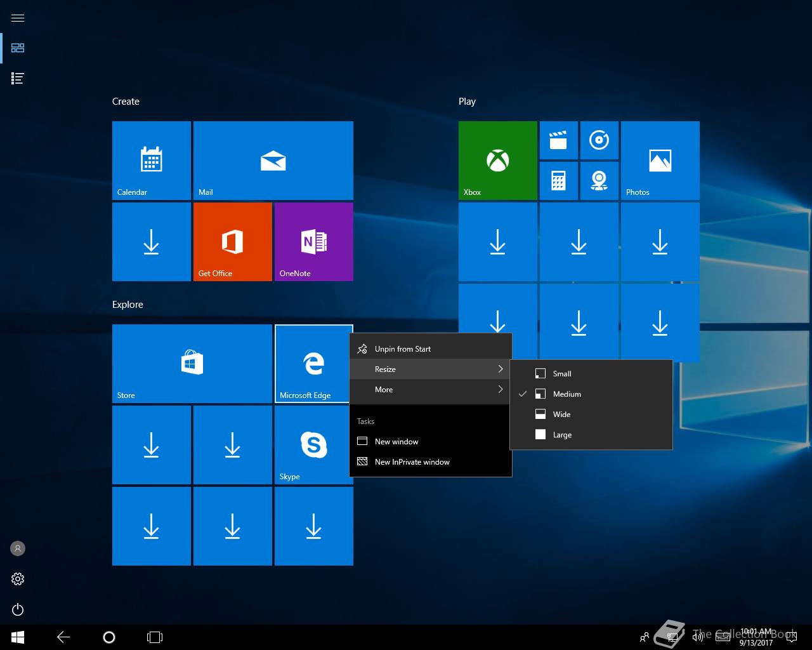Click the Windows Start button
The height and width of the screenshot is (650, 812).
point(18,637)
